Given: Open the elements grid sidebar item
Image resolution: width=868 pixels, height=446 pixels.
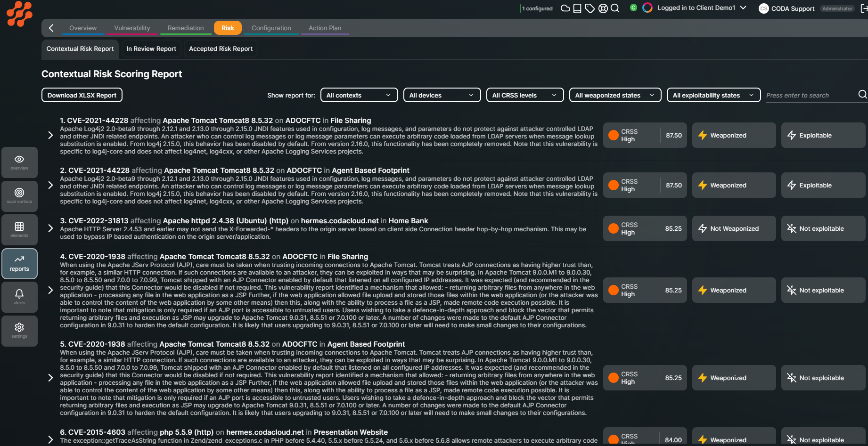Looking at the screenshot, I should pos(19,230).
